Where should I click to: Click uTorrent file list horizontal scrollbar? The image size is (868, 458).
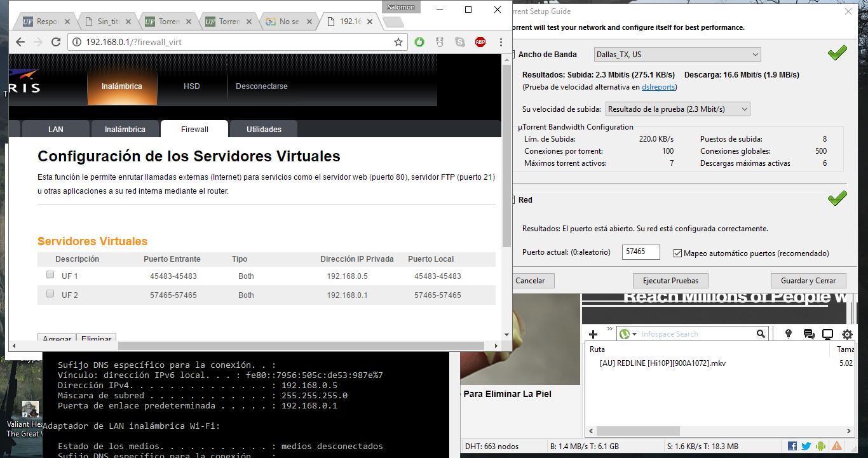pos(638,431)
